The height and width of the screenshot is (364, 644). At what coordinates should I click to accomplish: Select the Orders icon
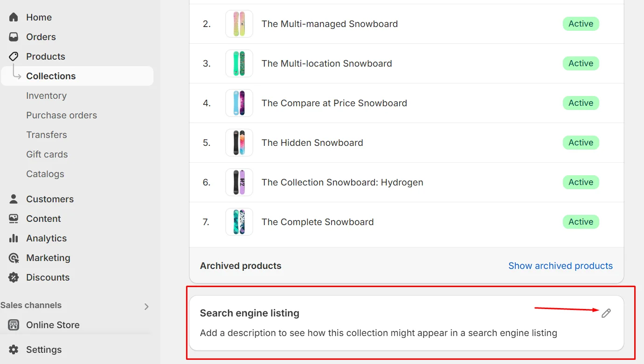14,37
